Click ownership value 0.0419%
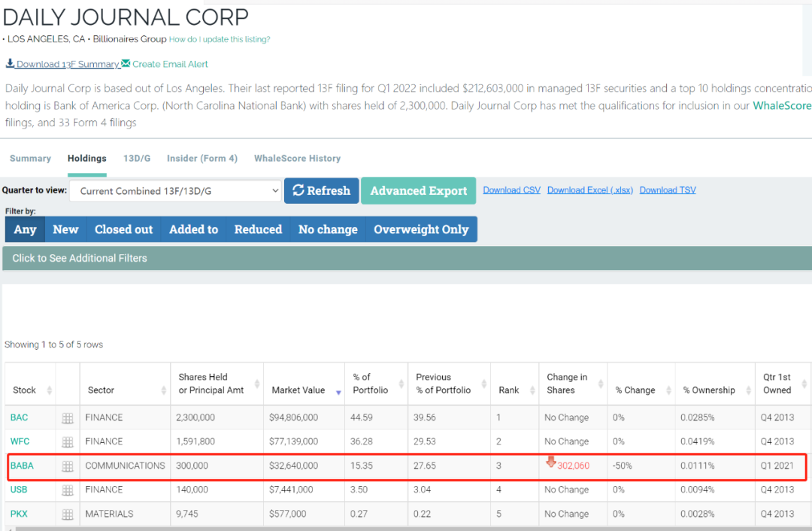 click(698, 441)
